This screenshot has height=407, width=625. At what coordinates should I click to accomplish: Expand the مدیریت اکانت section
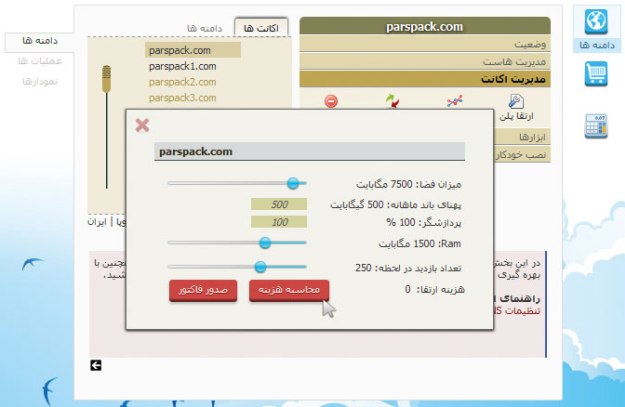[x=425, y=79]
